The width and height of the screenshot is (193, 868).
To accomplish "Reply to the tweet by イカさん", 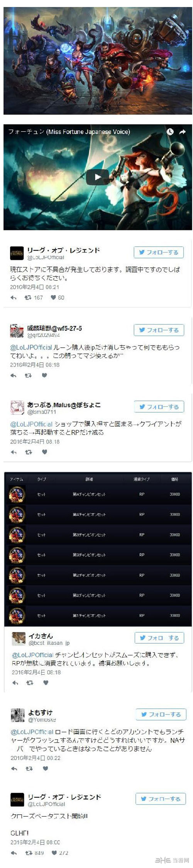I will (15, 683).
